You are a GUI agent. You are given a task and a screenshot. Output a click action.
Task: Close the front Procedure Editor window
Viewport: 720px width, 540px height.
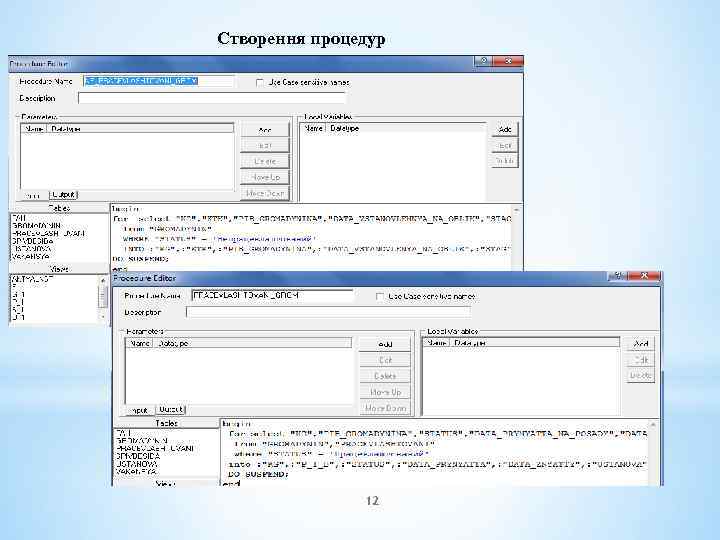[644, 276]
